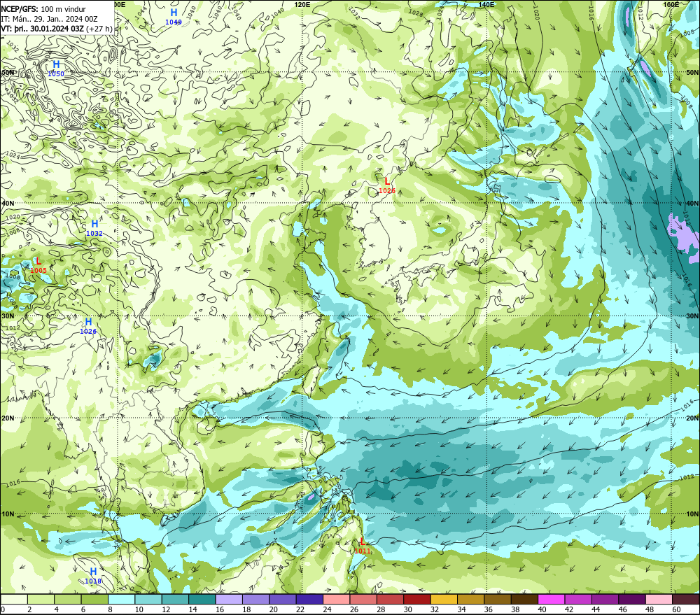
Task: Click the legend value 10
Action: click(139, 609)
